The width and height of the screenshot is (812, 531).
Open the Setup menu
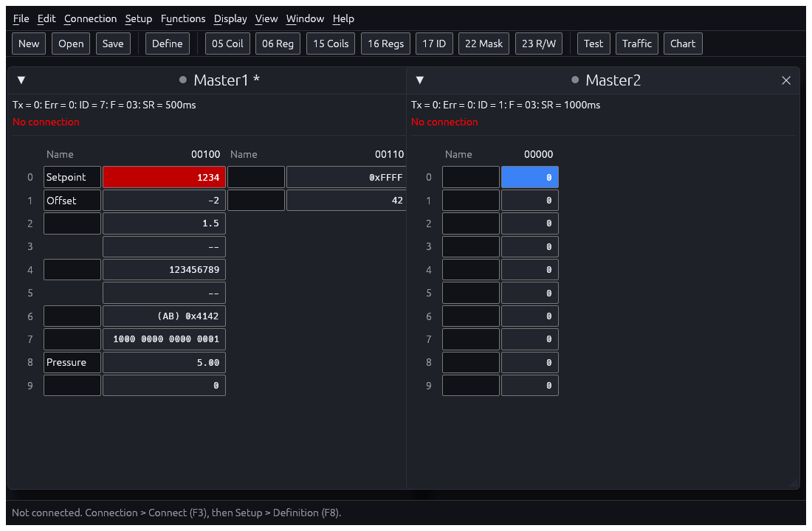coord(138,18)
